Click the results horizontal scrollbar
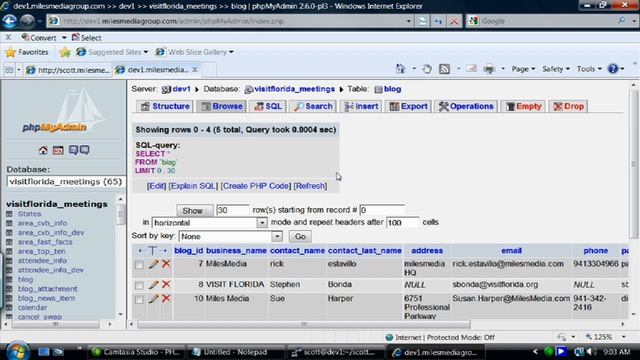 tap(304, 324)
